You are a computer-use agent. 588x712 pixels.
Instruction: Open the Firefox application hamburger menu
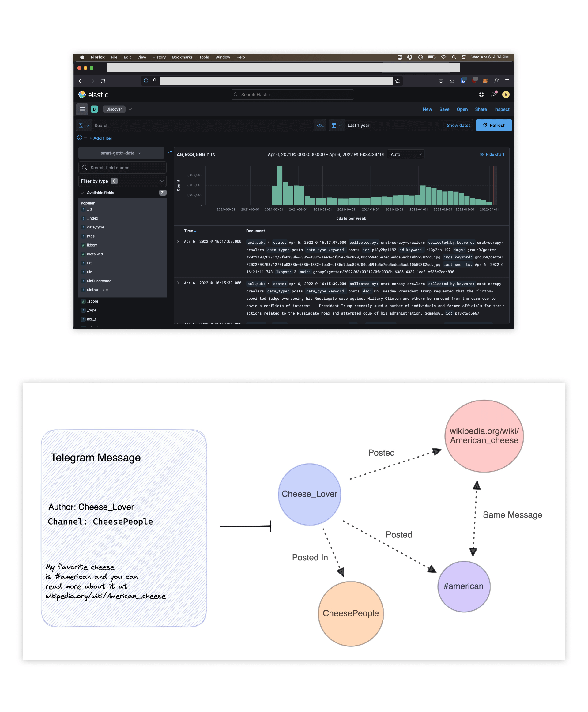507,81
